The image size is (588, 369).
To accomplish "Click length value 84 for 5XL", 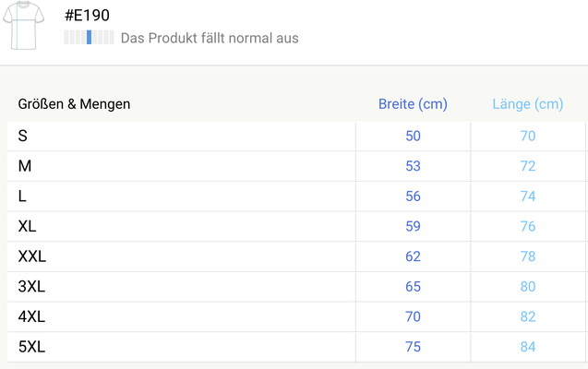I will click(528, 347).
